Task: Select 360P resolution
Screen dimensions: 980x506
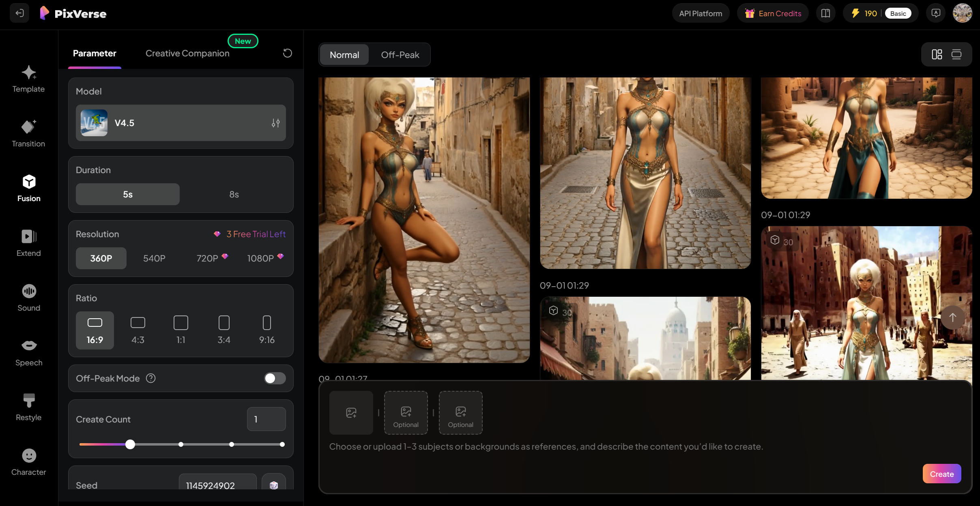Action: [101, 258]
